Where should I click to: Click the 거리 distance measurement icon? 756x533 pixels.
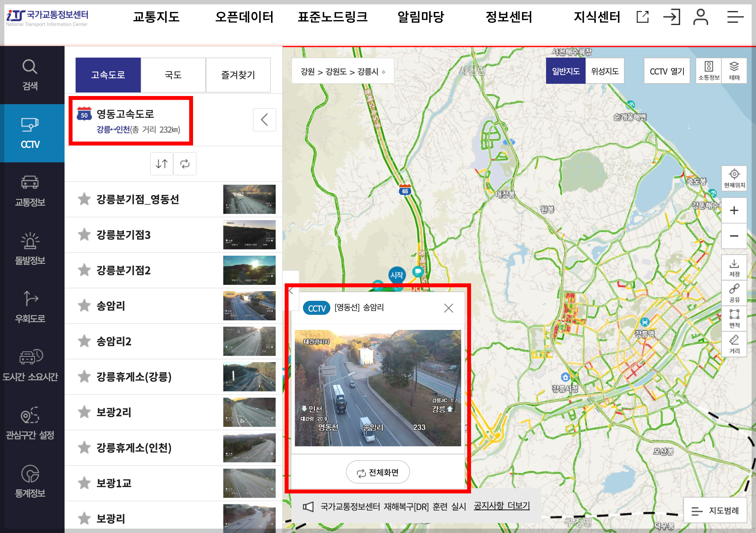pyautogui.click(x=734, y=344)
